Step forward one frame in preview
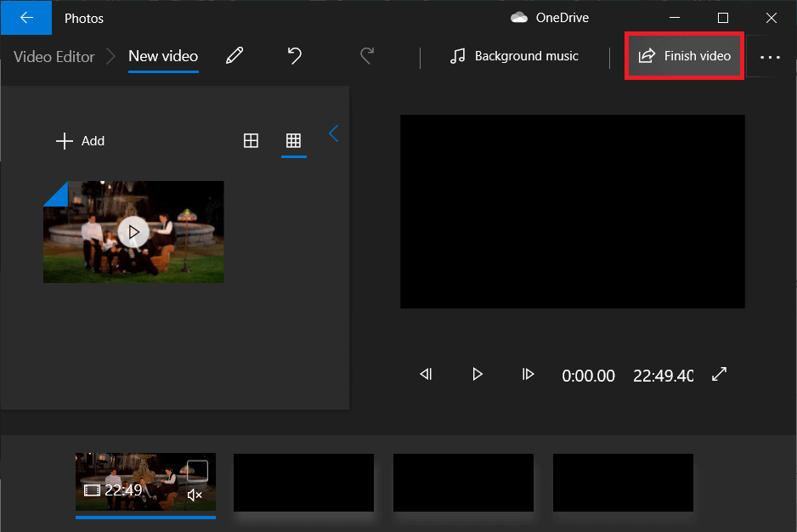Image resolution: width=797 pixels, height=532 pixels. [529, 374]
